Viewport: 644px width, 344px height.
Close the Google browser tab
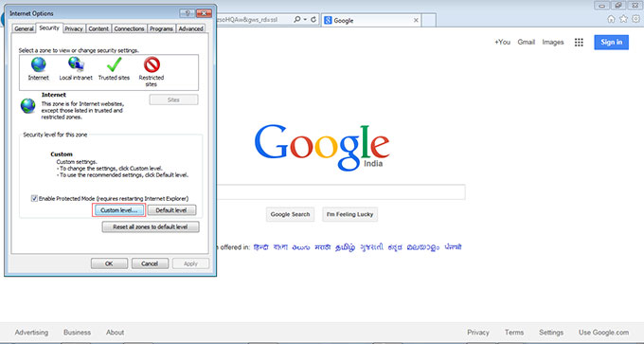[x=416, y=20]
